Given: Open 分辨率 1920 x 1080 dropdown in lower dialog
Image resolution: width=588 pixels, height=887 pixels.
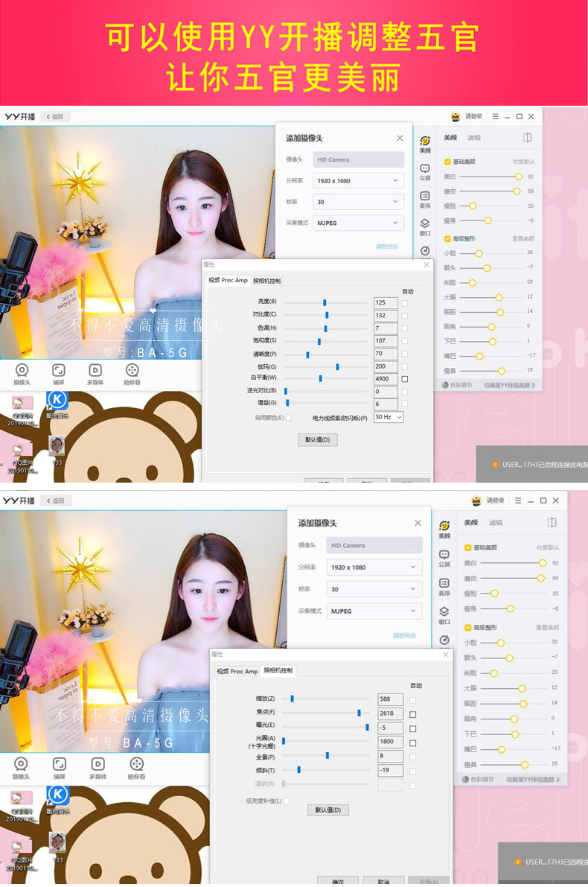Looking at the screenshot, I should click(x=374, y=568).
